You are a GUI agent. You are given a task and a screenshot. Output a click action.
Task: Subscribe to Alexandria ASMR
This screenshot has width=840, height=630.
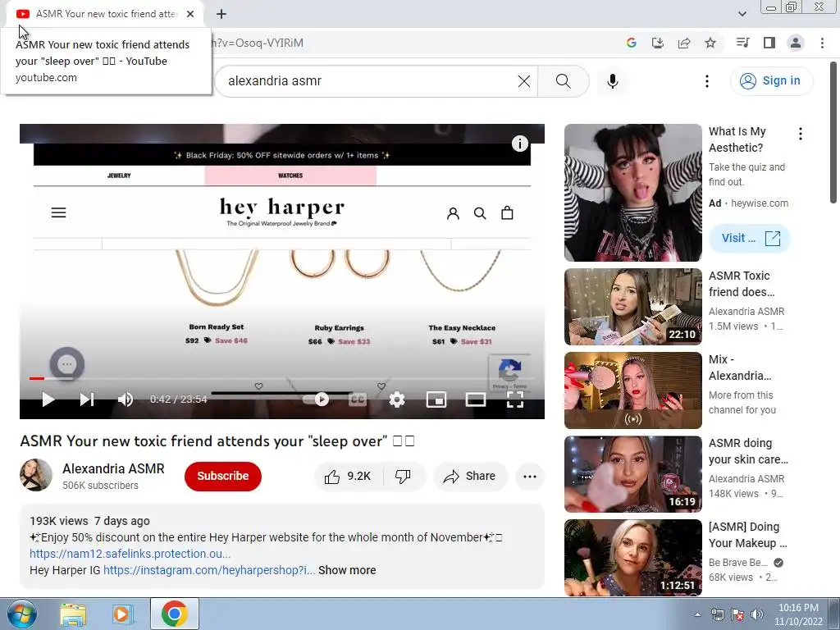pyautogui.click(x=223, y=476)
